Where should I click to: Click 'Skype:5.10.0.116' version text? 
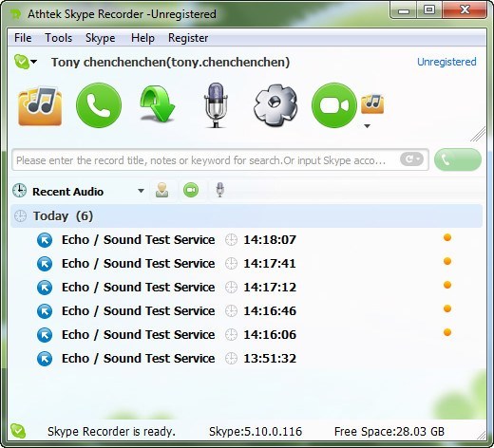coord(256,432)
